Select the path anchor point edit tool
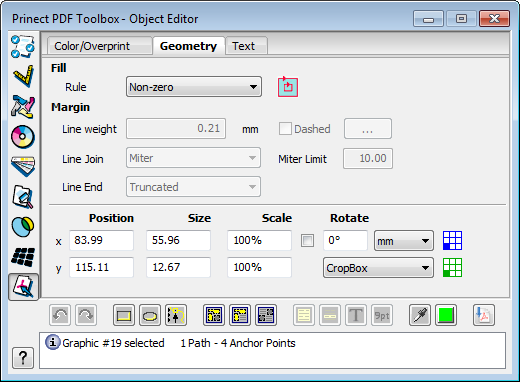 tap(176, 315)
